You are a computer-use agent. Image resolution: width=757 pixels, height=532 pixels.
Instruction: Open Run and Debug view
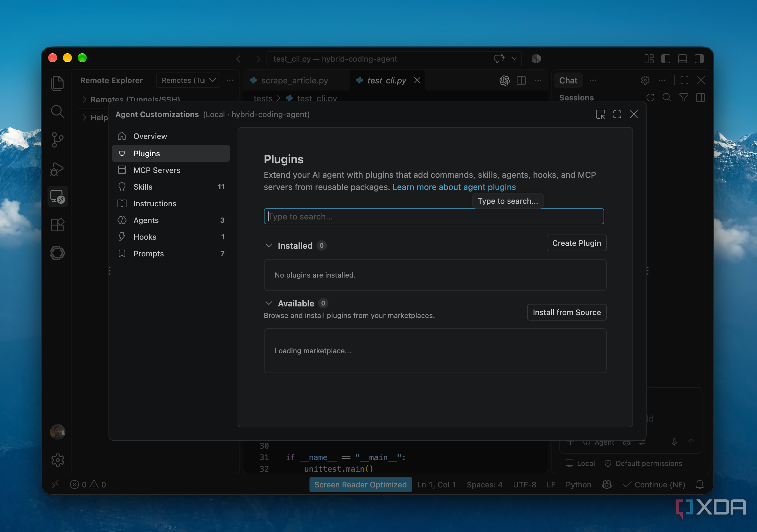(x=57, y=169)
